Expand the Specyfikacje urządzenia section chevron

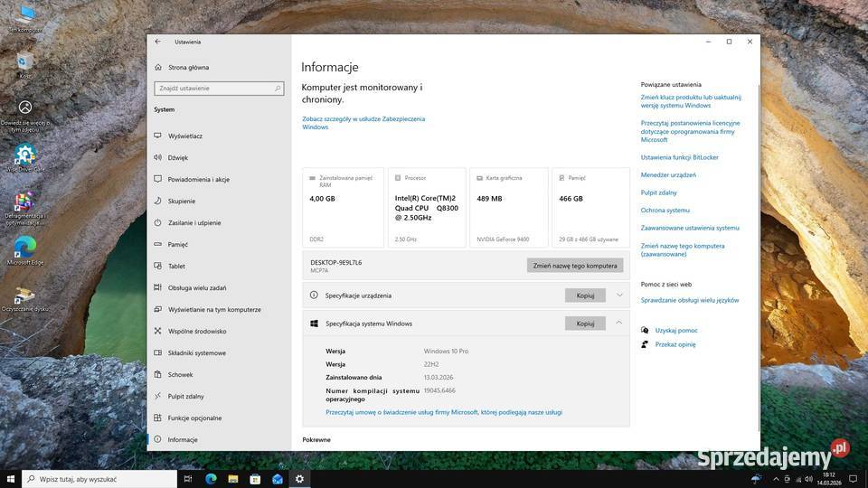[619, 296]
